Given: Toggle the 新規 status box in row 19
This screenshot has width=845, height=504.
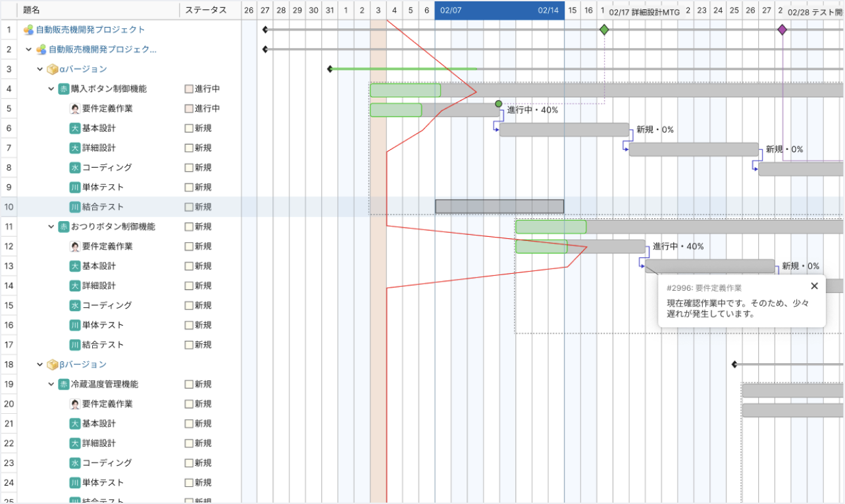Looking at the screenshot, I should (x=189, y=384).
